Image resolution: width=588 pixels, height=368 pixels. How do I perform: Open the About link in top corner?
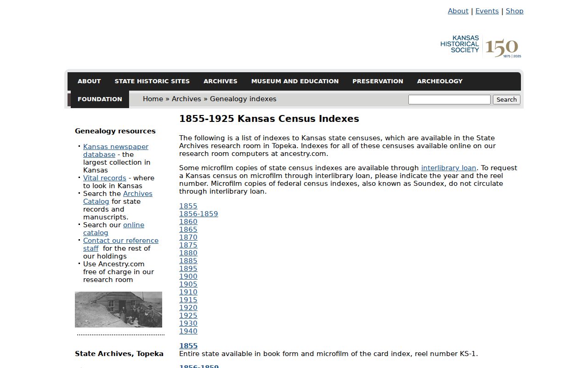(458, 11)
